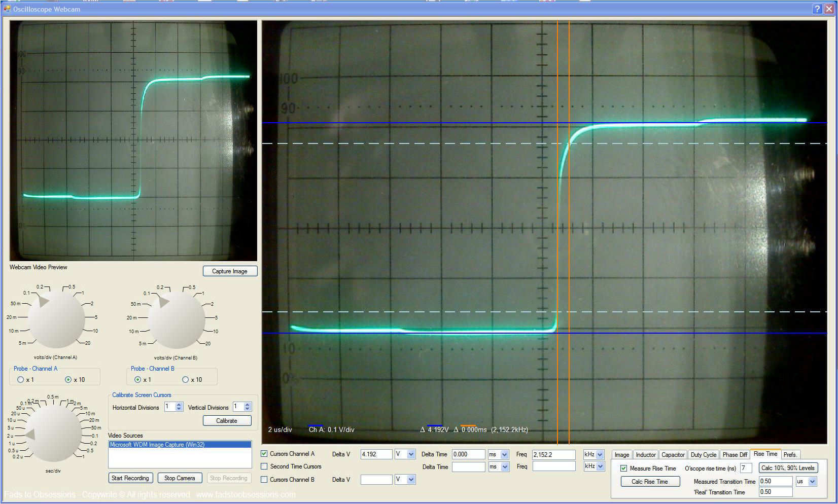838x504 pixels.
Task: Click the Channel B volts/div knob
Action: pos(176,319)
